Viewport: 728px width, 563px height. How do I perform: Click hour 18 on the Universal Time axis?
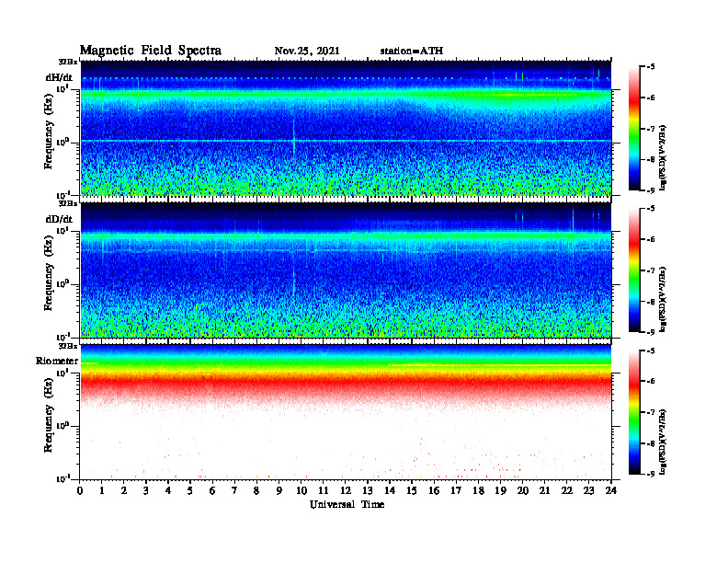coord(479,491)
